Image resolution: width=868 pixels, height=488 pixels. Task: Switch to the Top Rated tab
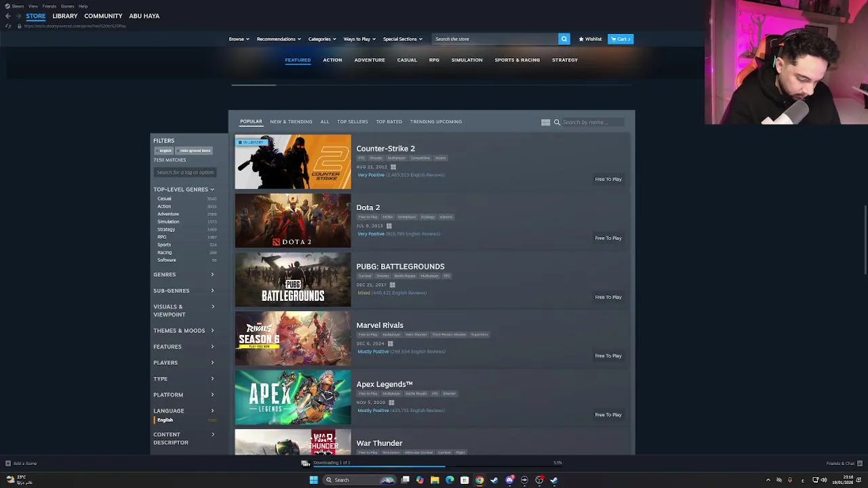coord(389,122)
